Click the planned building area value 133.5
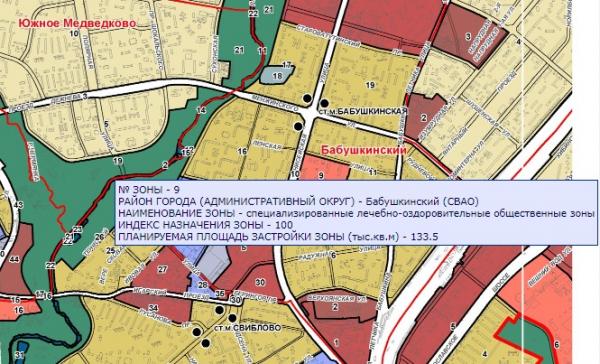This screenshot has height=364, width=600. click(424, 237)
